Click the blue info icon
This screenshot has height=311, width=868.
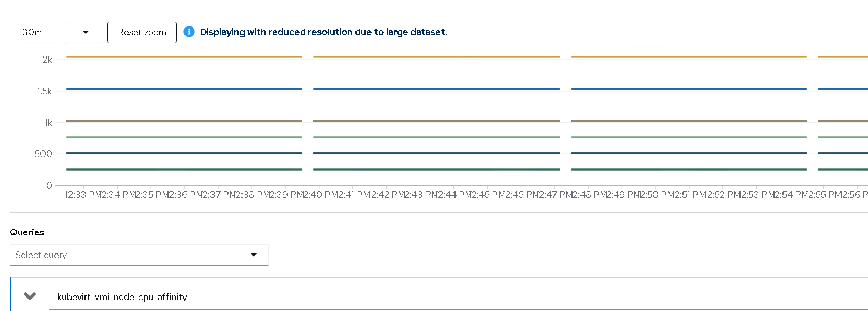pyautogui.click(x=189, y=32)
